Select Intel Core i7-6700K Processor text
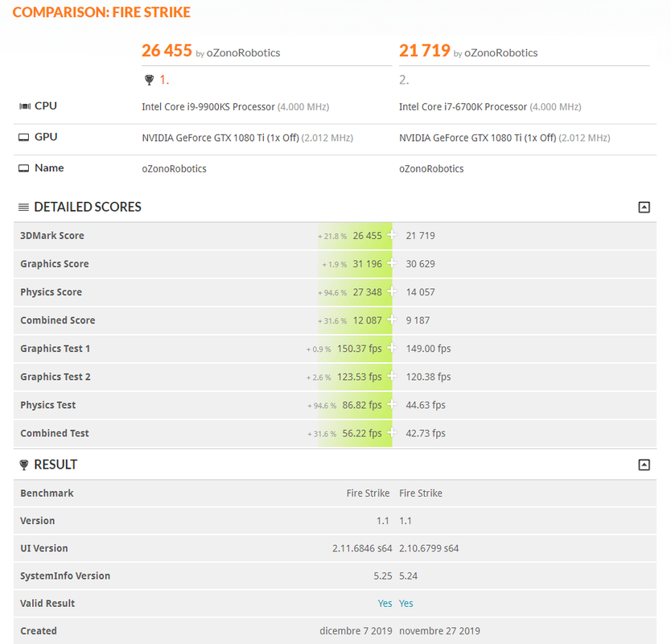This screenshot has height=644, width=671. tap(463, 106)
